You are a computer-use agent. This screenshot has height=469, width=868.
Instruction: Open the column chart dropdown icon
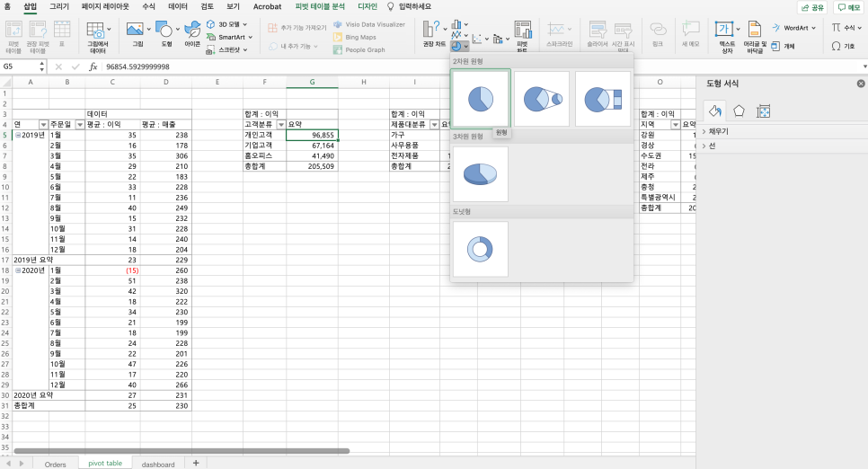(x=459, y=24)
